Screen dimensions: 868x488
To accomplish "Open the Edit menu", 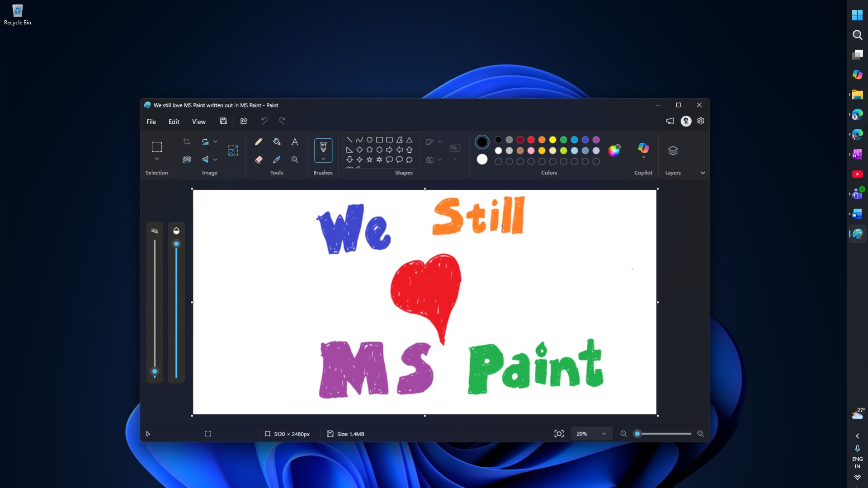I will (x=174, y=122).
